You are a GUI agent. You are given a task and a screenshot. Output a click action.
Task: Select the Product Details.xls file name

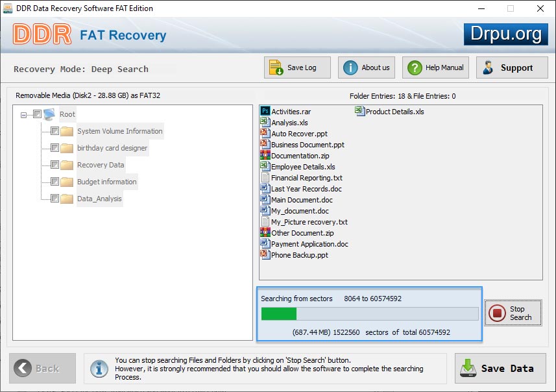(395, 112)
